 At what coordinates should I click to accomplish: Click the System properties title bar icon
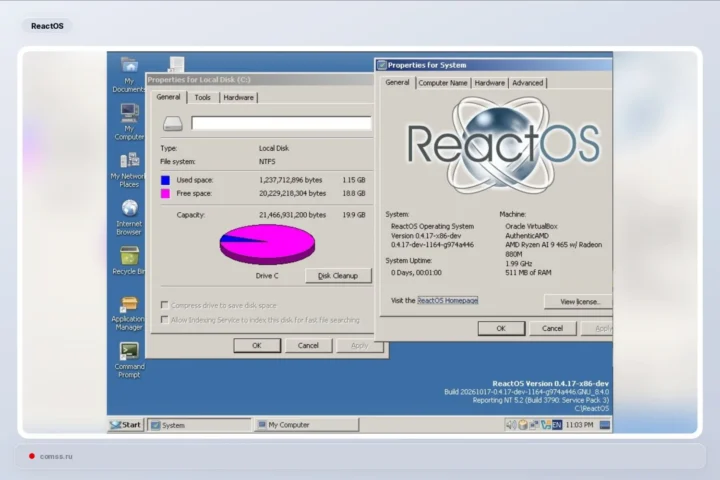click(x=382, y=65)
